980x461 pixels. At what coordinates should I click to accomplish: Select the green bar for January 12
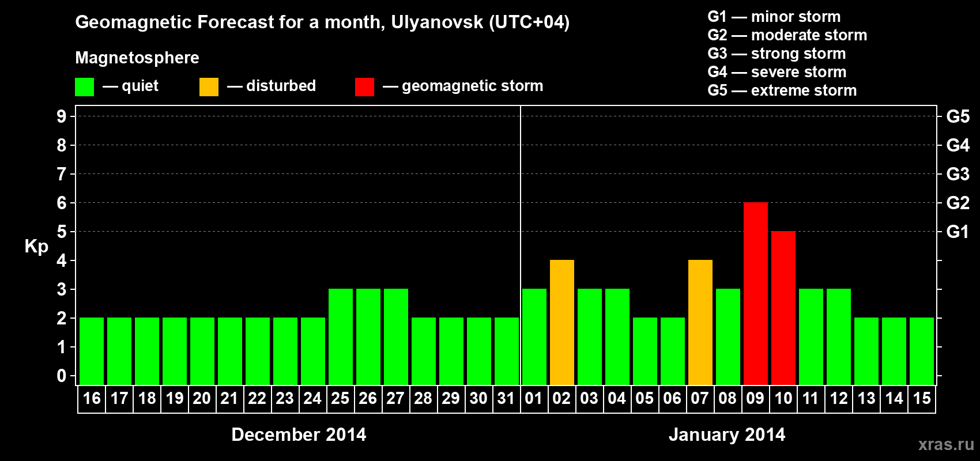click(x=839, y=337)
